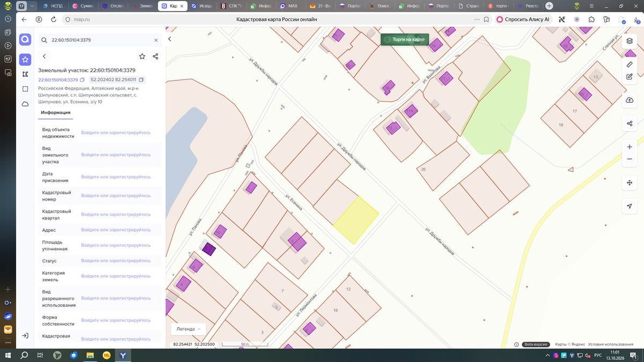Viewport: 644px width, 362px height.
Task: Open a new browser tab with the plus button
Action: (549, 6)
